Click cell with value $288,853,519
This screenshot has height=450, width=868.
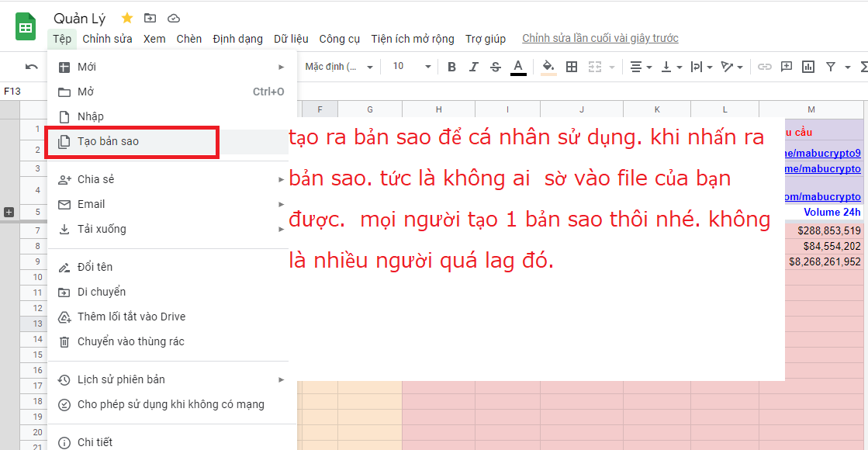coord(824,230)
